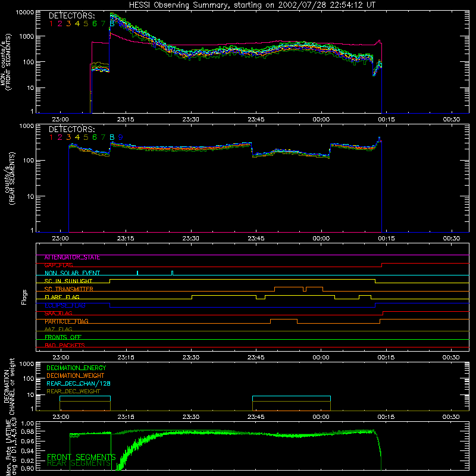Click DECIMATION_WEIGHT legend entry

[x=76, y=376]
